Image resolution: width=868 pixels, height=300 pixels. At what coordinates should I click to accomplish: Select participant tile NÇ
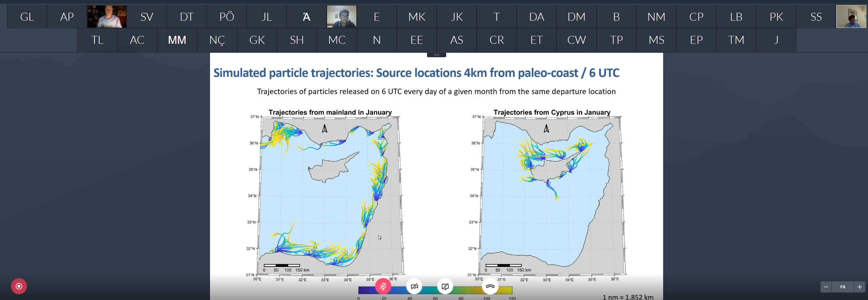217,40
